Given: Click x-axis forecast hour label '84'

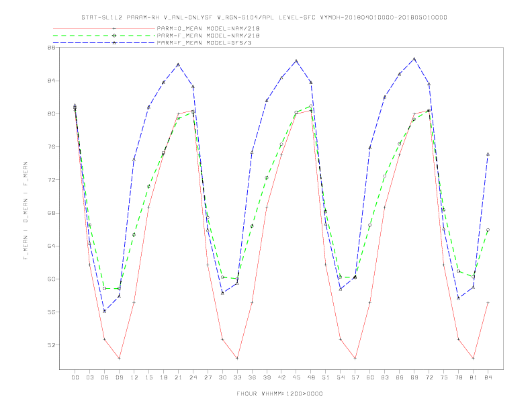Looking at the screenshot, I should pos(488,377).
